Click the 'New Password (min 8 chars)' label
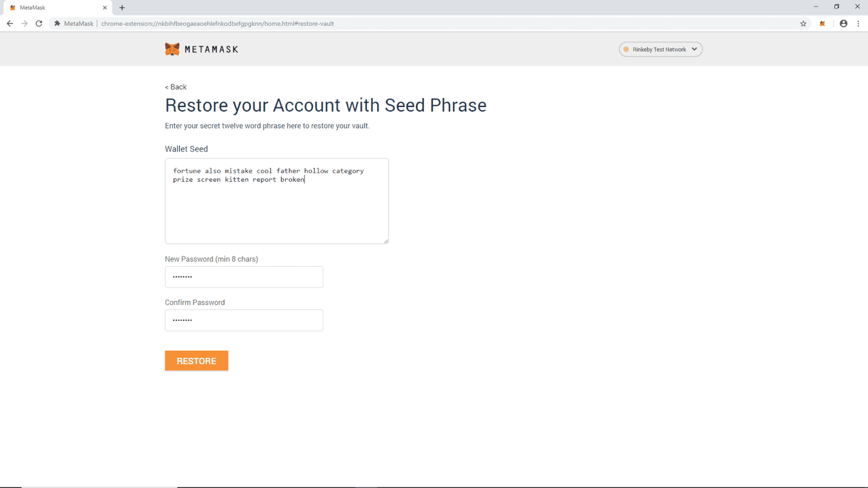The width and height of the screenshot is (868, 488). point(212,259)
